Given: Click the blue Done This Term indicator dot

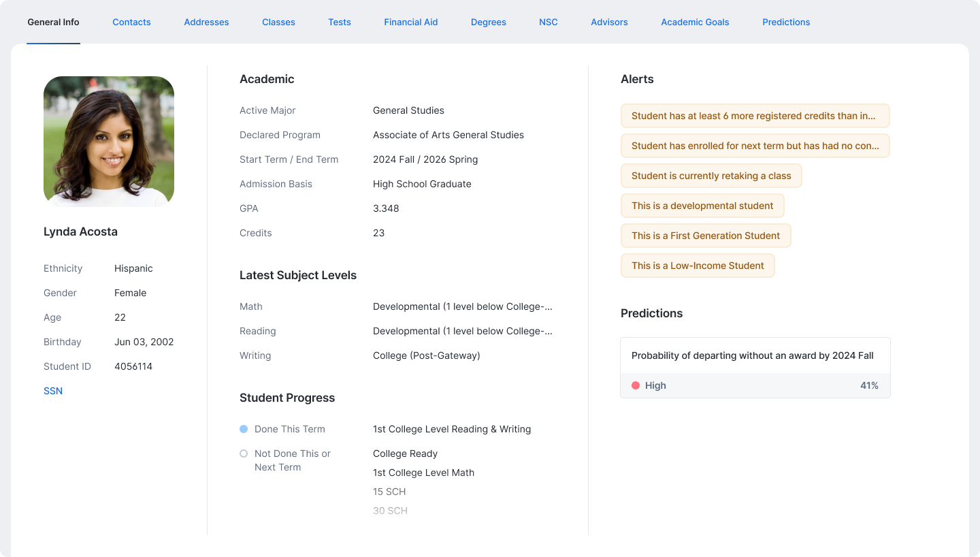Looking at the screenshot, I should (244, 429).
